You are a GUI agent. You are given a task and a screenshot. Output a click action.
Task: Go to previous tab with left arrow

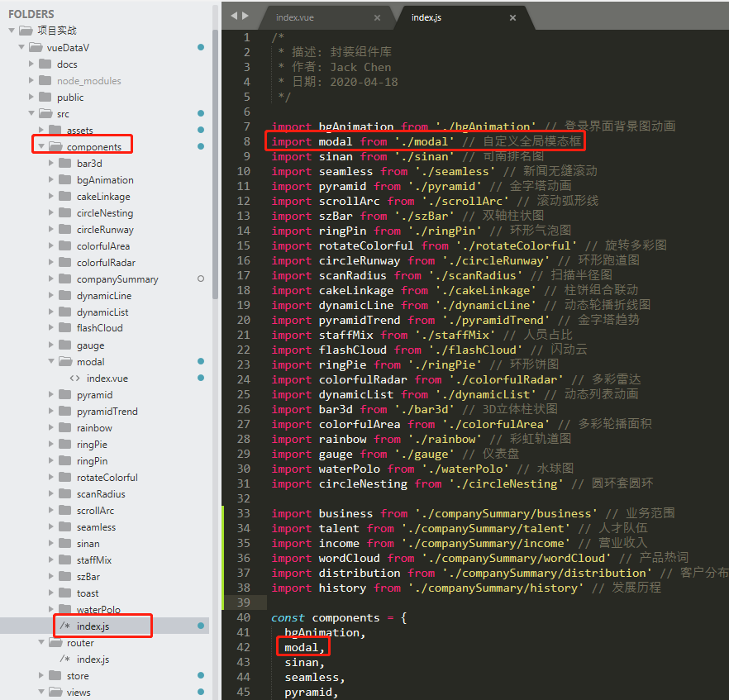tap(235, 16)
